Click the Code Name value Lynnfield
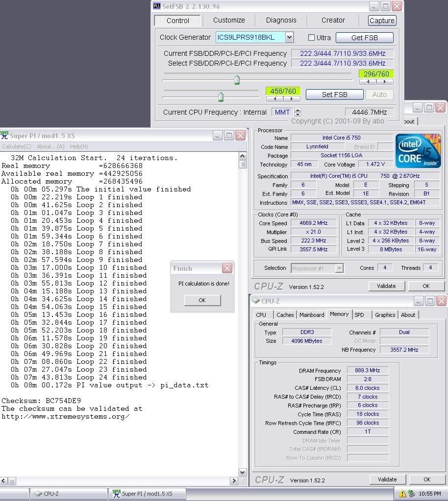The width and height of the screenshot is (448, 501). point(317,146)
